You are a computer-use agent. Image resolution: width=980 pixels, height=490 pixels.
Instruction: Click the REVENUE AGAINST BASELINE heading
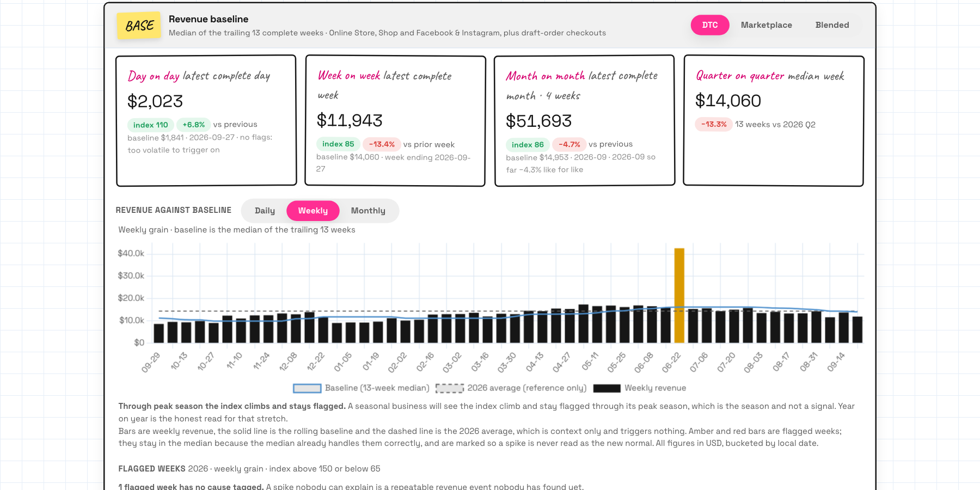tap(174, 210)
